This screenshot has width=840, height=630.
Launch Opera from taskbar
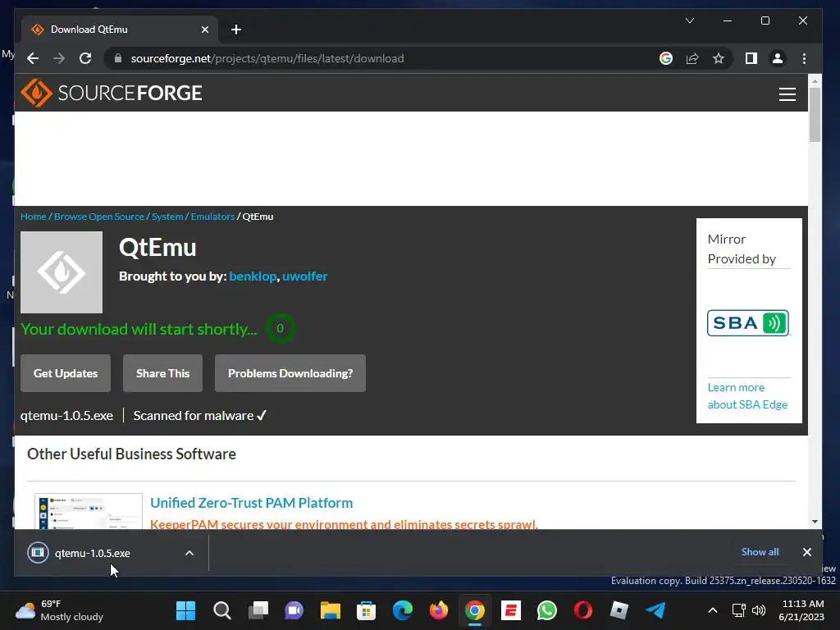[x=583, y=610]
